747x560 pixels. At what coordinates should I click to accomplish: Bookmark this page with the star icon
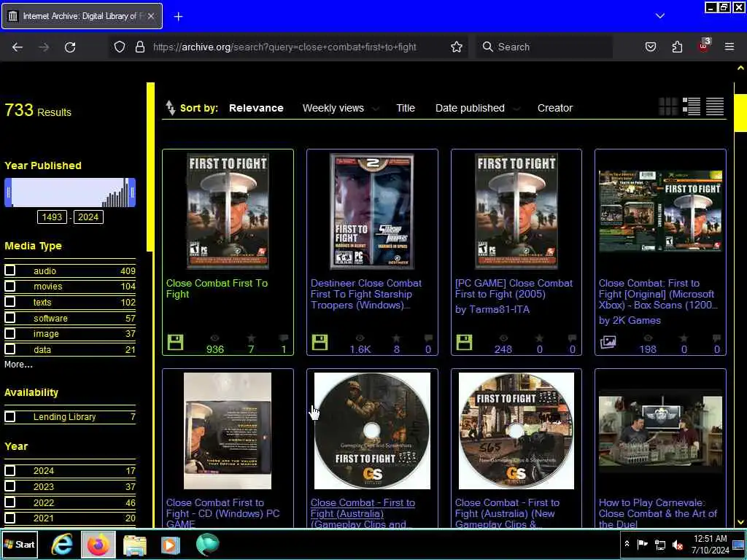coord(457,47)
